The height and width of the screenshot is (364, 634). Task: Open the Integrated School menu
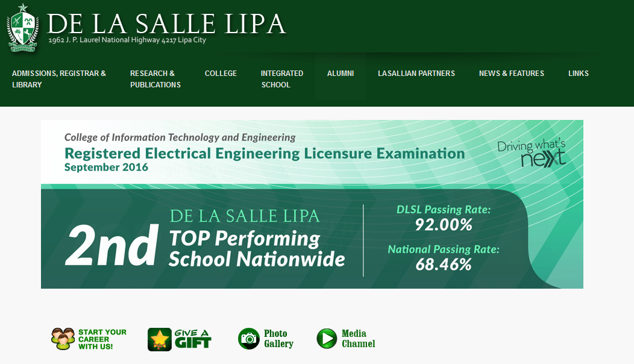(282, 79)
